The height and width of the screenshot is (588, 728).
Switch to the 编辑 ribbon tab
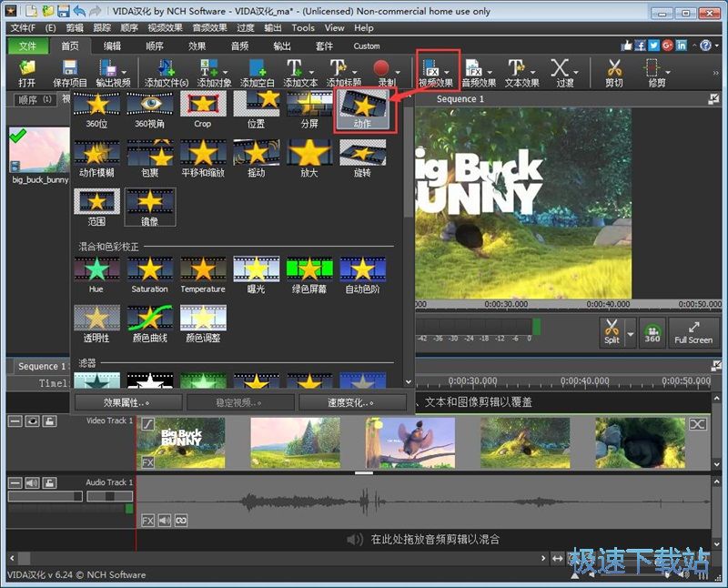(112, 46)
